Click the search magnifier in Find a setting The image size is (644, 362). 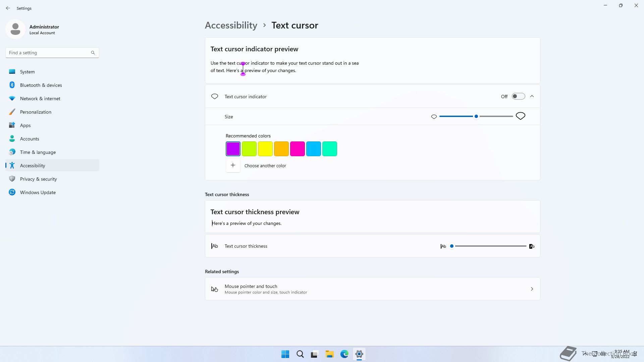(93, 53)
